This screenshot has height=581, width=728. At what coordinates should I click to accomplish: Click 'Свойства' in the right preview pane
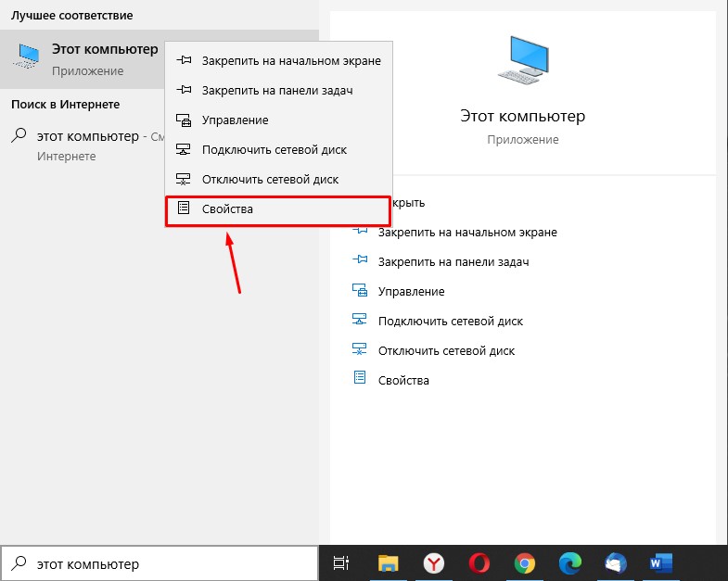coord(403,381)
